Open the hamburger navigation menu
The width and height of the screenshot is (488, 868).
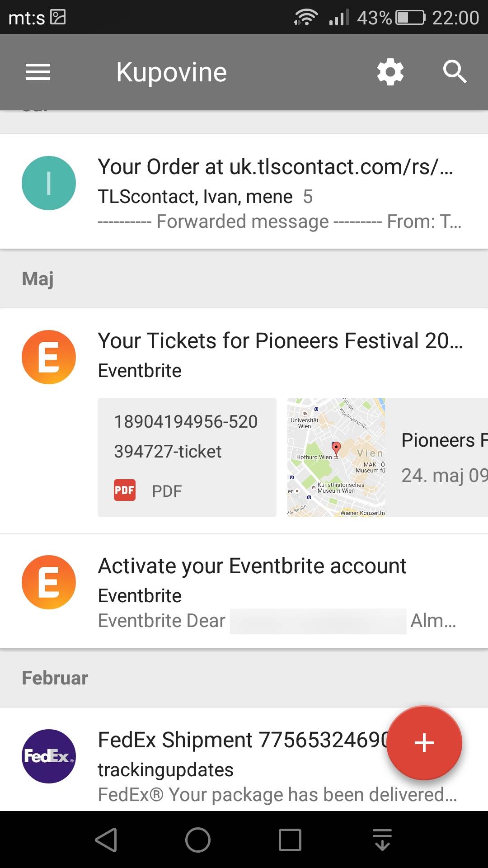point(38,72)
